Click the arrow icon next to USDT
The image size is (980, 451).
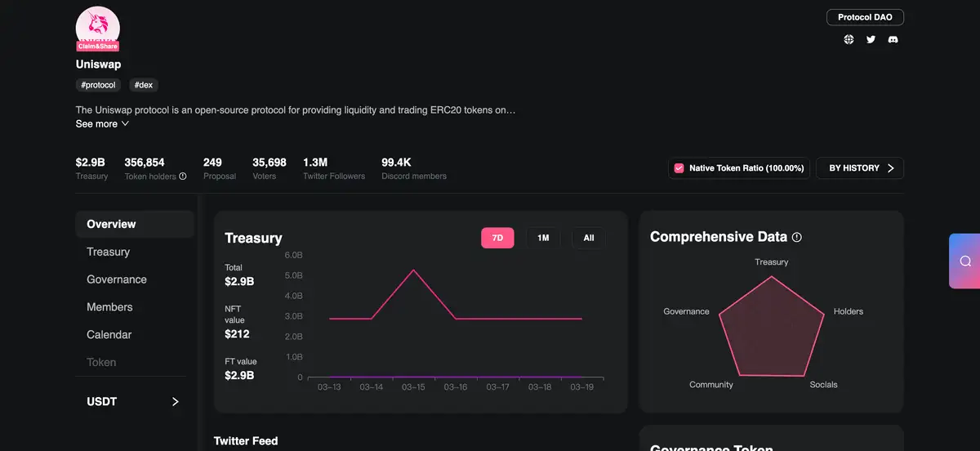coord(175,402)
